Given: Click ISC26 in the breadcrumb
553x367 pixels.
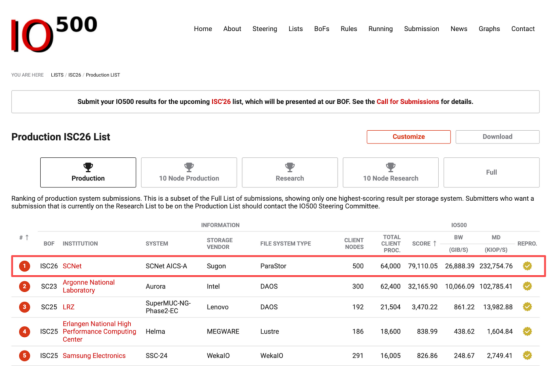Looking at the screenshot, I should 74,75.
